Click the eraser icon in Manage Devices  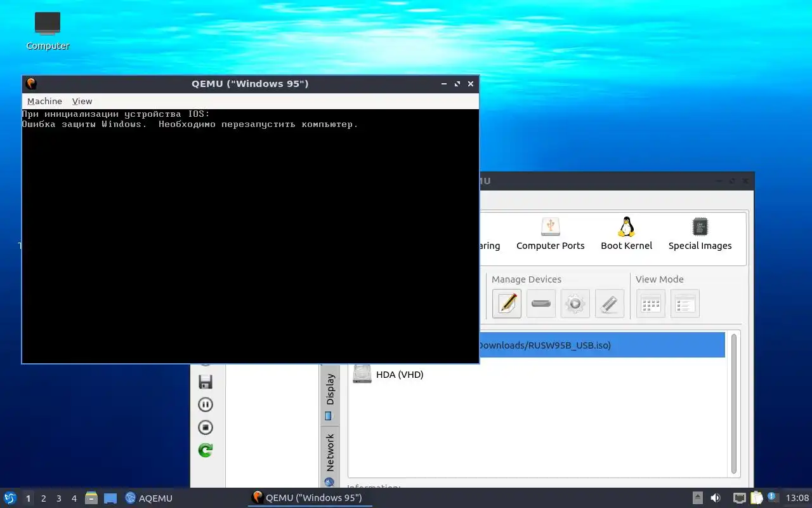tap(610, 304)
